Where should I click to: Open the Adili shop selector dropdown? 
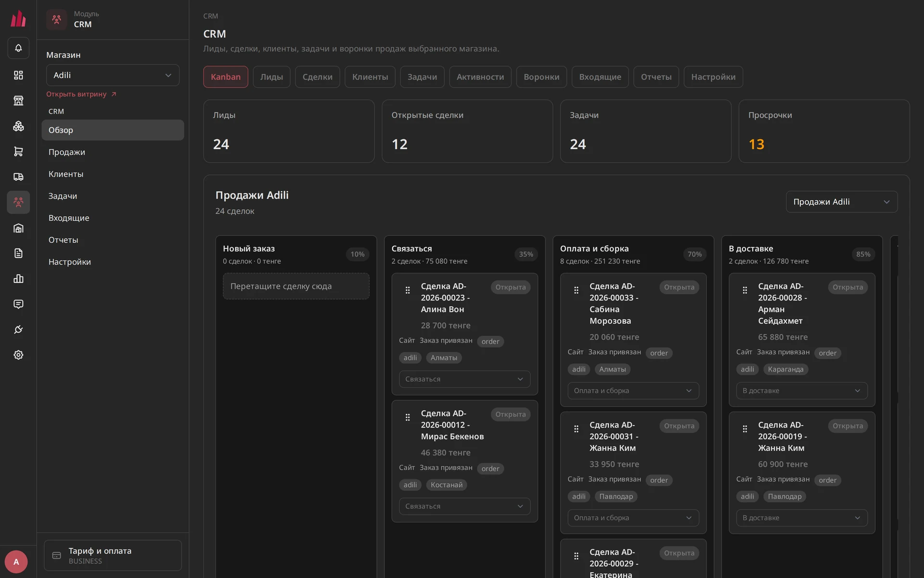113,75
